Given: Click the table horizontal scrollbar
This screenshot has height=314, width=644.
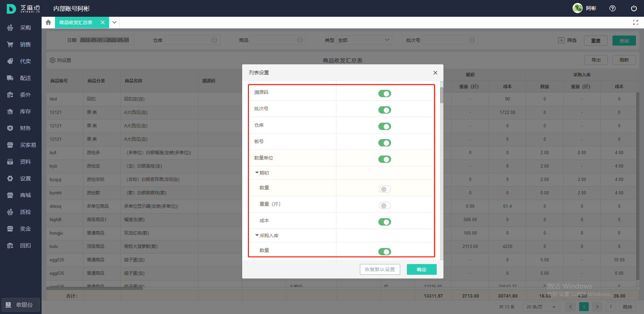Looking at the screenshot, I should [94, 288].
